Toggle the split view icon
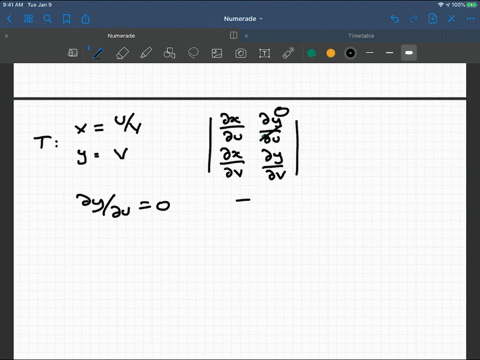The image size is (480, 360). coord(234,35)
